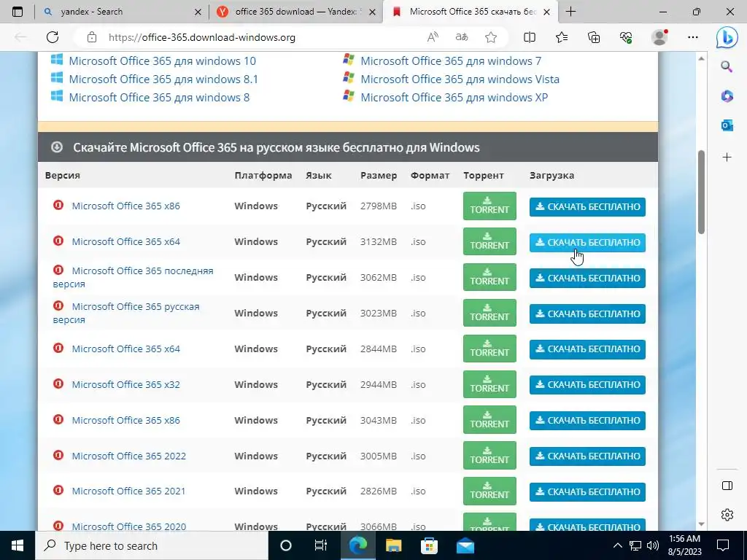
Task: Open the volume control in system tray
Action: 653,545
